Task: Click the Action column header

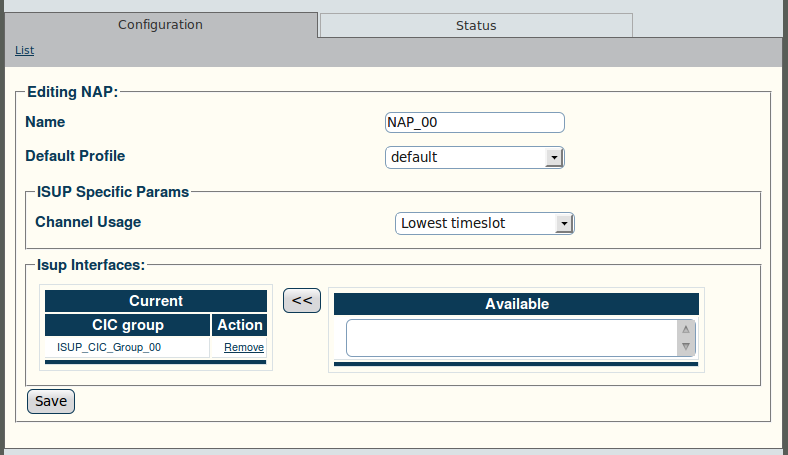Action: [x=240, y=325]
